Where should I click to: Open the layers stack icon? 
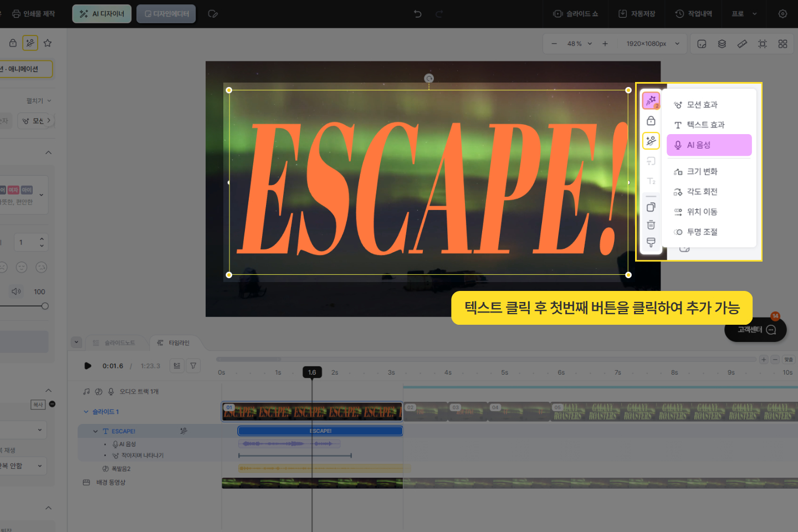click(x=722, y=44)
